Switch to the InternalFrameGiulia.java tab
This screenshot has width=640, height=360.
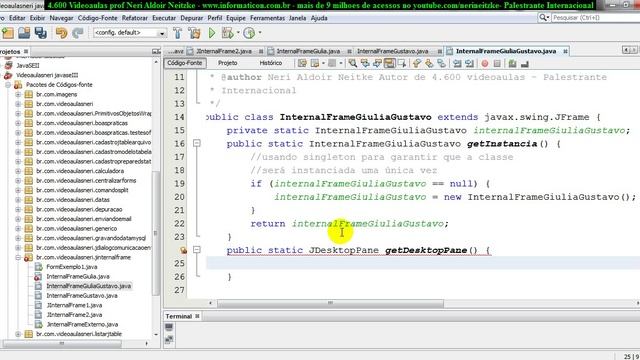pyautogui.click(x=308, y=51)
